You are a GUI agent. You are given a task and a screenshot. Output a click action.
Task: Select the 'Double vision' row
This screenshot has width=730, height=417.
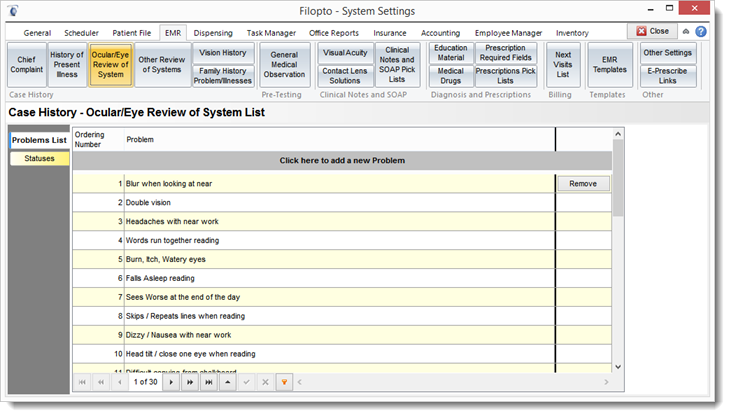pos(342,203)
